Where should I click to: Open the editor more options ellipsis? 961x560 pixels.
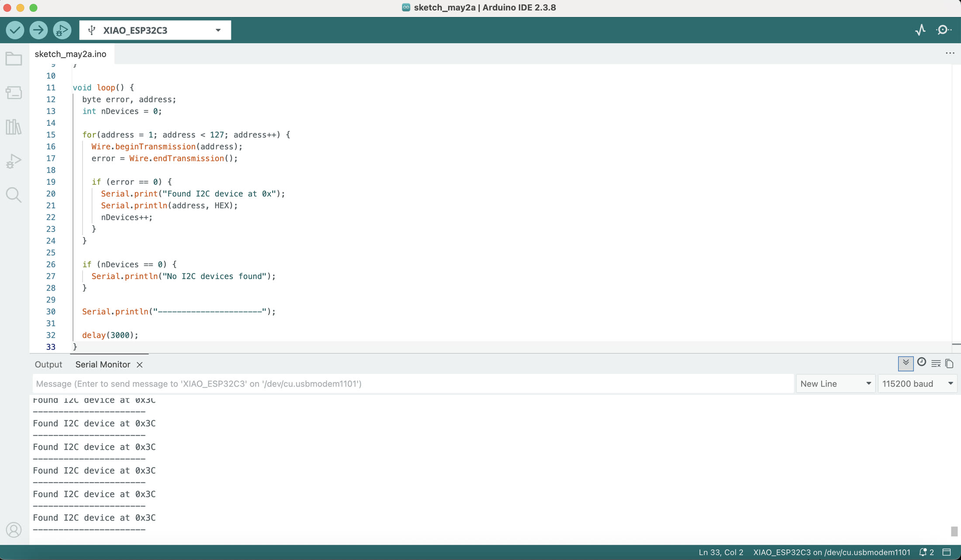click(x=950, y=53)
